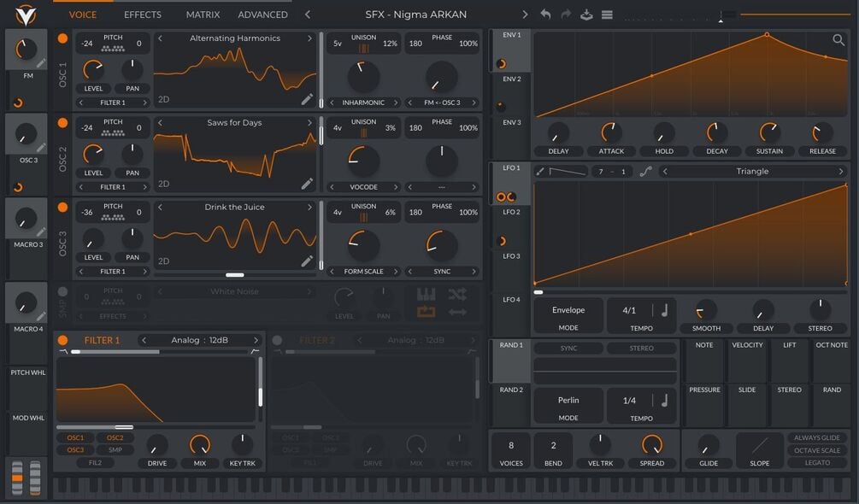
Task: Adjust the ENV 1 ATTACK knob
Action: coord(611,133)
